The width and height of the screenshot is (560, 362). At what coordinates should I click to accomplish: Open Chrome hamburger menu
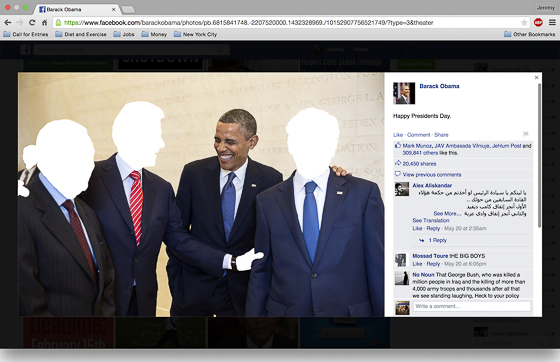tap(552, 22)
